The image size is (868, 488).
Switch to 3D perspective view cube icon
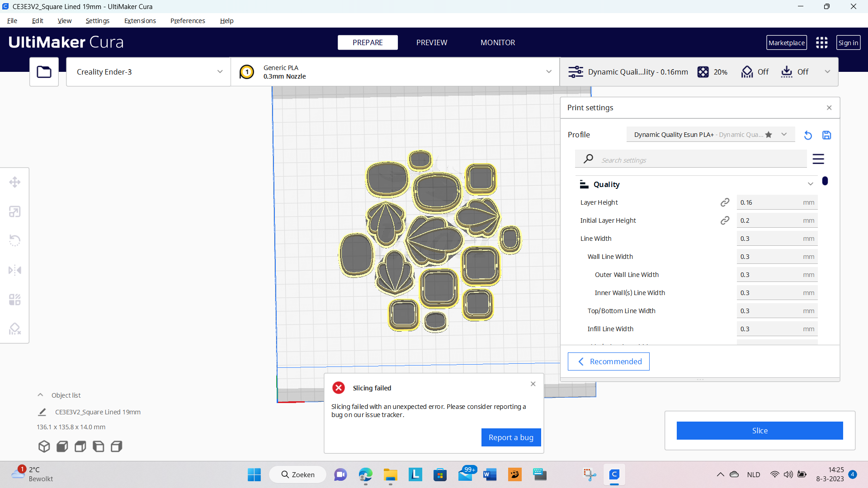point(44,446)
